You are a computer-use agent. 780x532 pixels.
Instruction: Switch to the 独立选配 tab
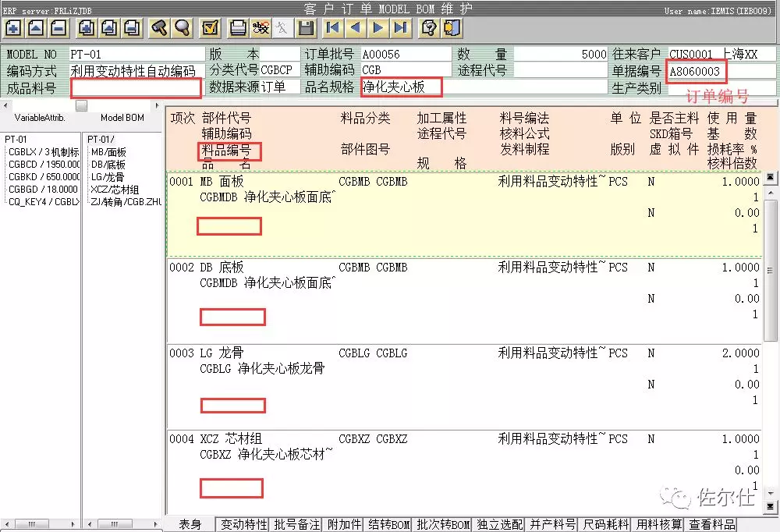(500, 524)
